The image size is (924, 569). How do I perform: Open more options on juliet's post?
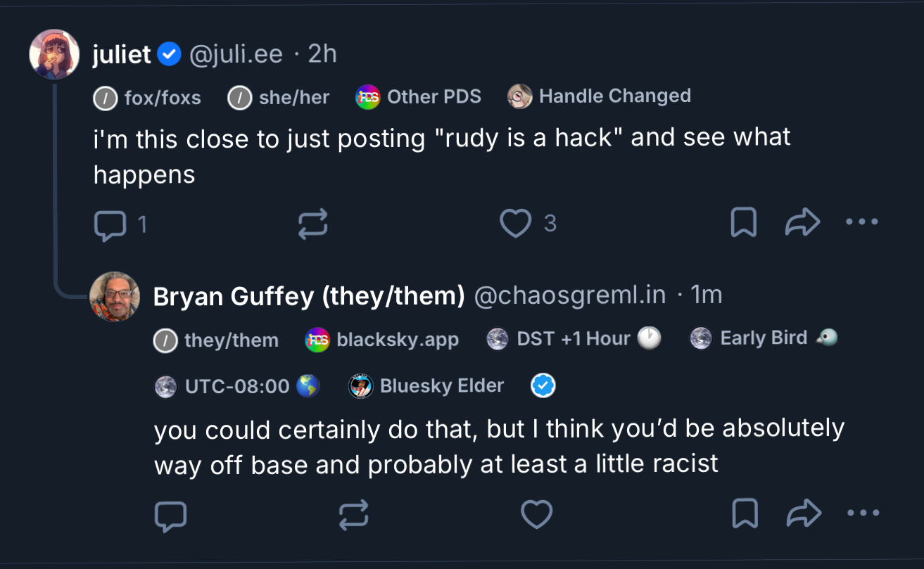point(862,222)
